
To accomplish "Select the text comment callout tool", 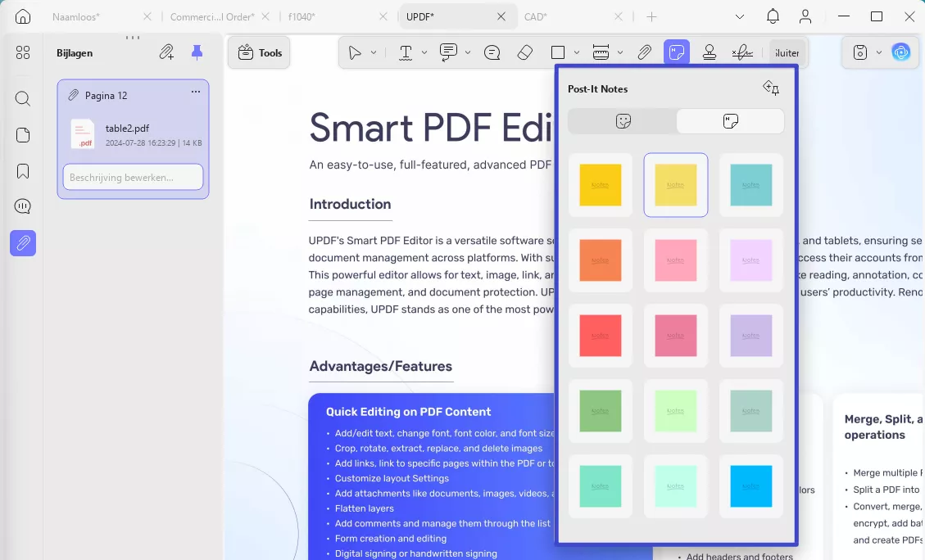I will (448, 52).
